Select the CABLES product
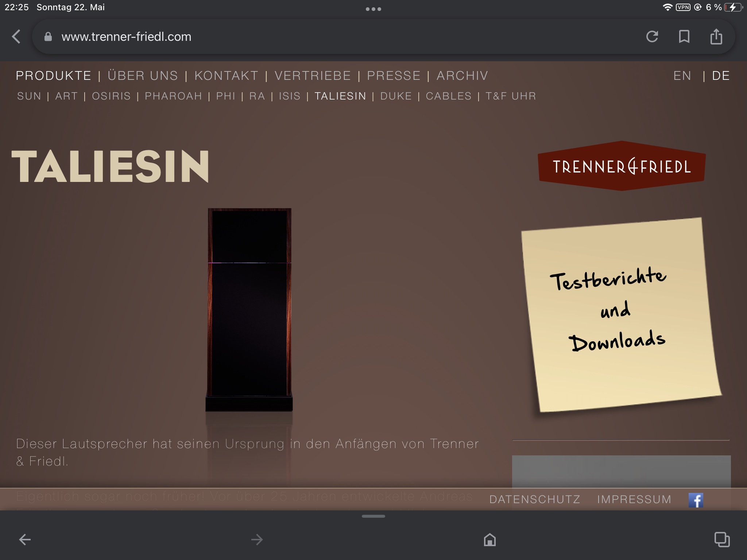Viewport: 747px width, 560px height. 449,96
